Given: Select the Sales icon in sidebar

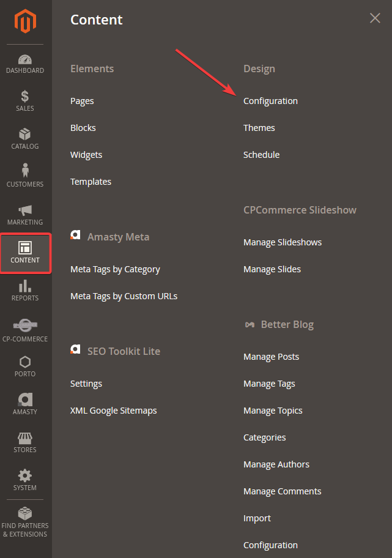Looking at the screenshot, I should click(24, 101).
